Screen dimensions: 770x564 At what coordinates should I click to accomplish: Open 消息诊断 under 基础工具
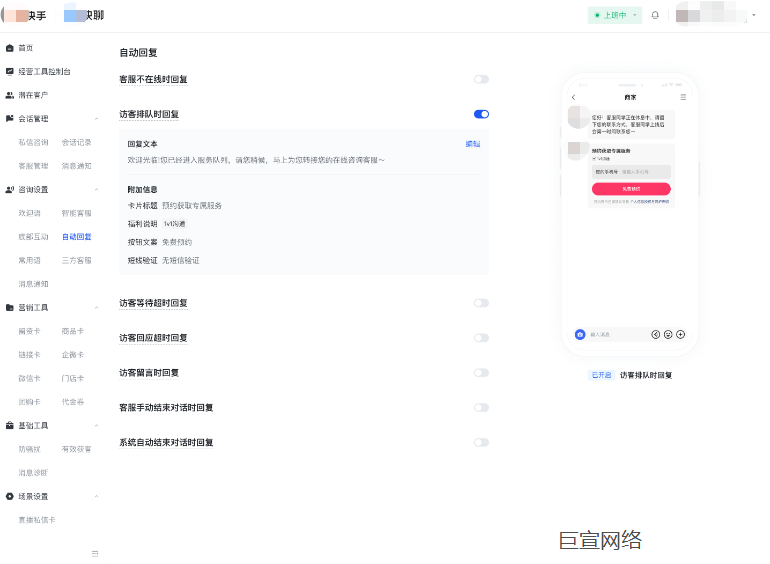pyautogui.click(x=33, y=473)
